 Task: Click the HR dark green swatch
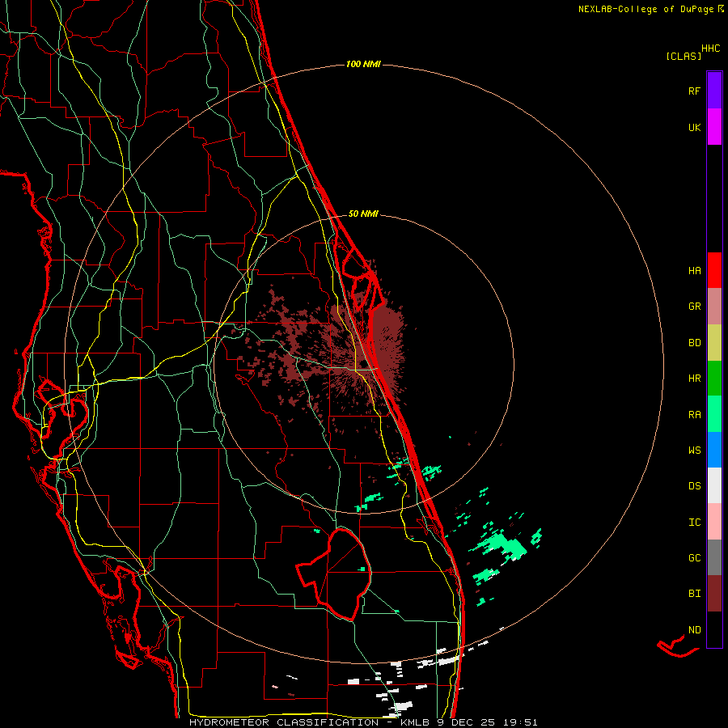714,379
